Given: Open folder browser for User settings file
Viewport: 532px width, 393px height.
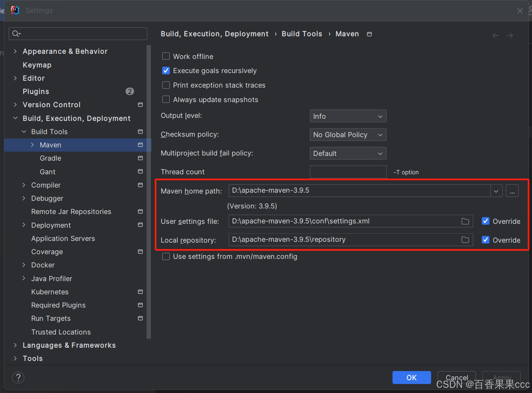Looking at the screenshot, I should point(465,221).
